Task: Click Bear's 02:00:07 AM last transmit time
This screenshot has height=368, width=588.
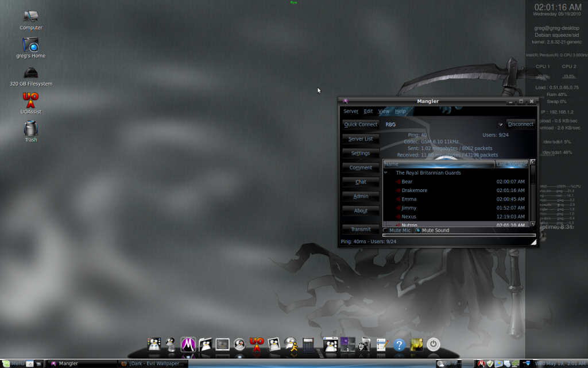Action: [510, 182]
